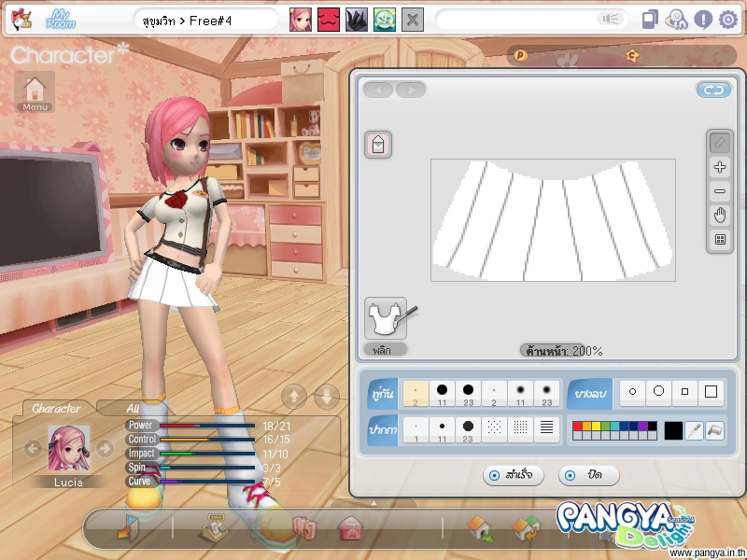Screen dimensions: 747x560
Task: Toggle the grid view tool
Action: coord(720,240)
